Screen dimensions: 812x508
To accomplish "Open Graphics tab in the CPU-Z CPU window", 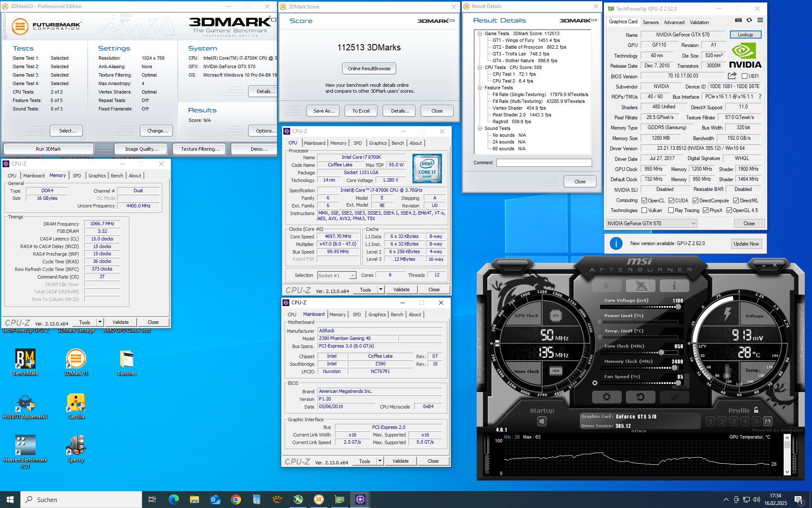I will (x=378, y=143).
